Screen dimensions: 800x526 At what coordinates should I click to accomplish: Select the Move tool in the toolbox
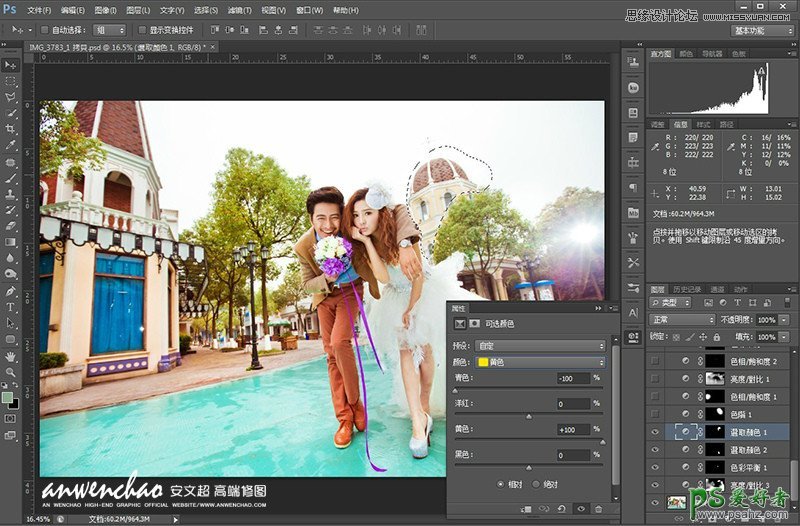point(11,64)
